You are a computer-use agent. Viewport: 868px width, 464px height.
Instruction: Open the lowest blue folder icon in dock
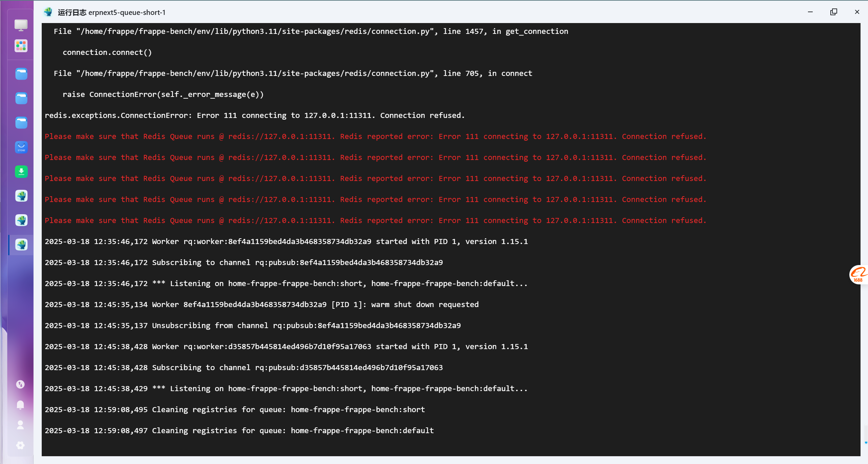21,123
